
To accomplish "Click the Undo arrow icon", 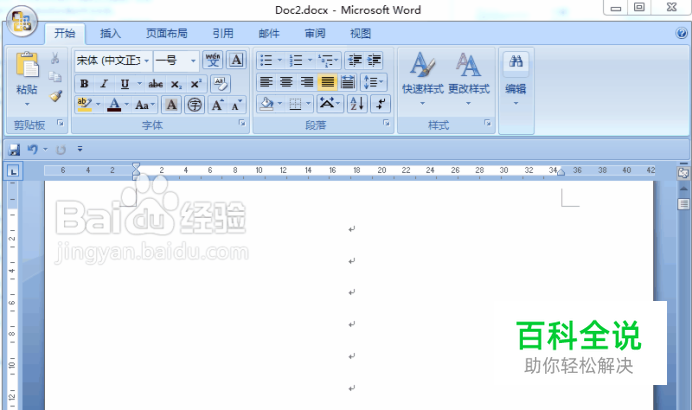I will [x=33, y=150].
